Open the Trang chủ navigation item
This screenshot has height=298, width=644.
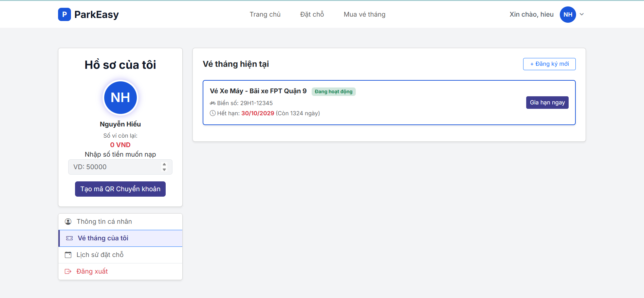click(265, 15)
